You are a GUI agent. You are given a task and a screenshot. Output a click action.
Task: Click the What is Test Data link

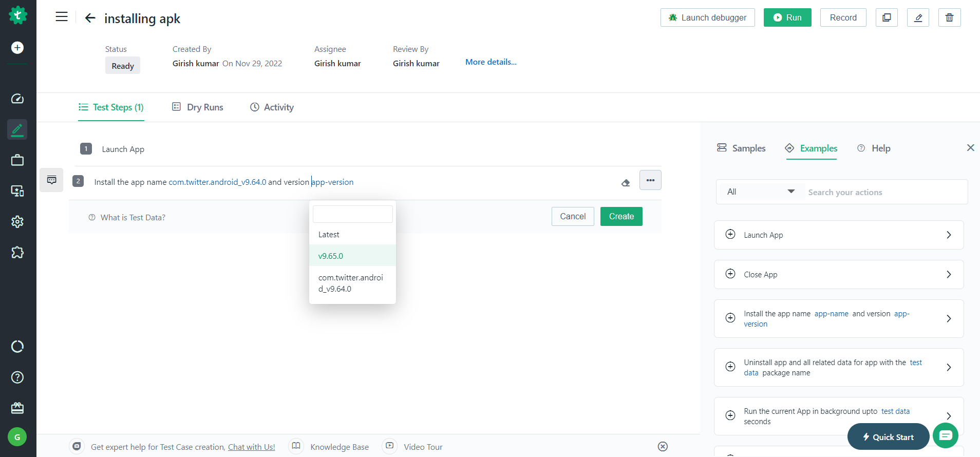coord(133,218)
